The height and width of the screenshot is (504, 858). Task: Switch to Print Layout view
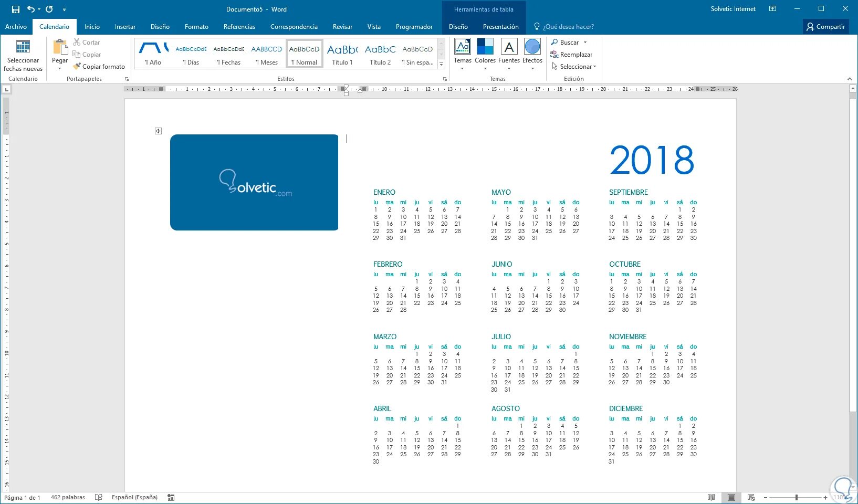[x=731, y=497]
